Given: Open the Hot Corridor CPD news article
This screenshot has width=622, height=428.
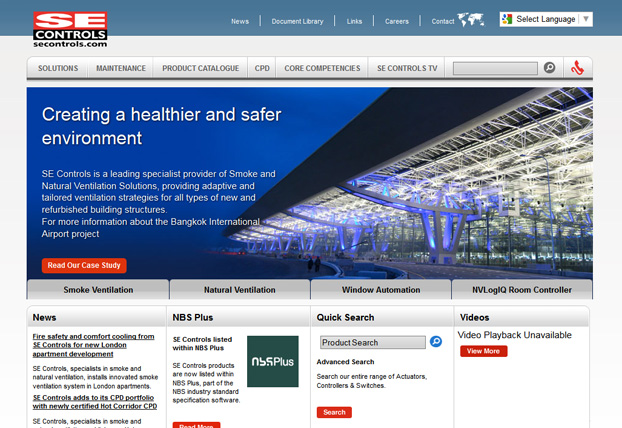Looking at the screenshot, I should [x=95, y=402].
